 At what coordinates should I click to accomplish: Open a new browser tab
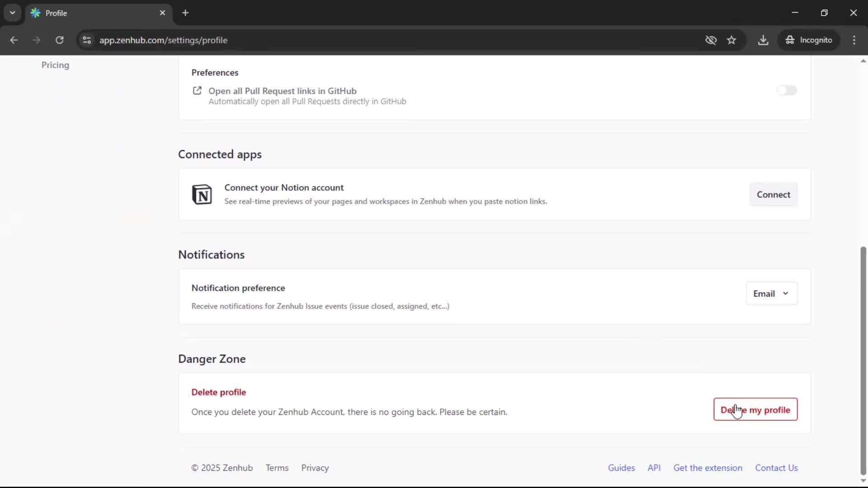click(185, 13)
